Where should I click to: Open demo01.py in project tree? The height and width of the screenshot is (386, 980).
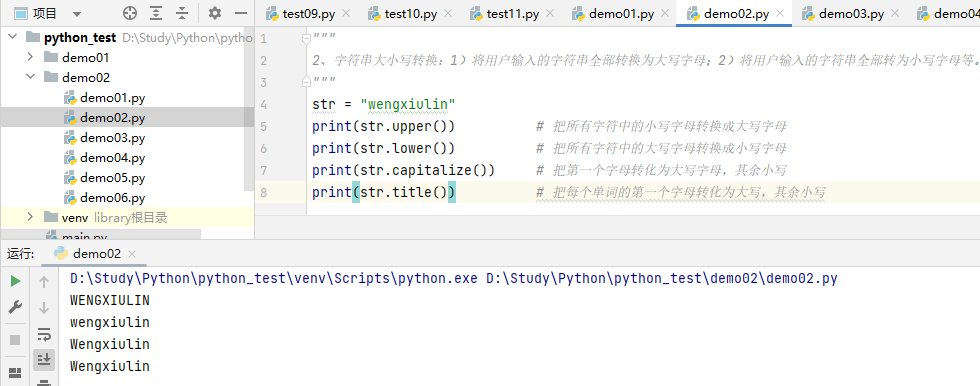112,97
